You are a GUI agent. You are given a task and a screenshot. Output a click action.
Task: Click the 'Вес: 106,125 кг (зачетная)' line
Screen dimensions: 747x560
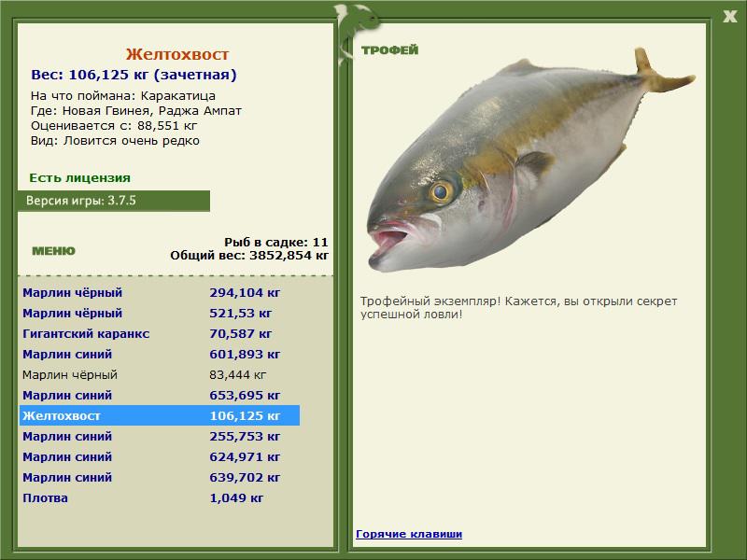[x=134, y=75]
